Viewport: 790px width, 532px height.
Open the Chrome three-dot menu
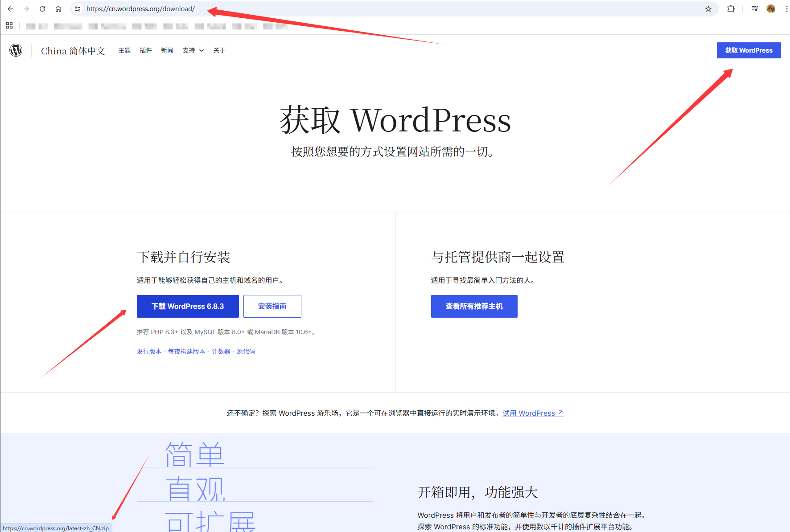click(786, 9)
